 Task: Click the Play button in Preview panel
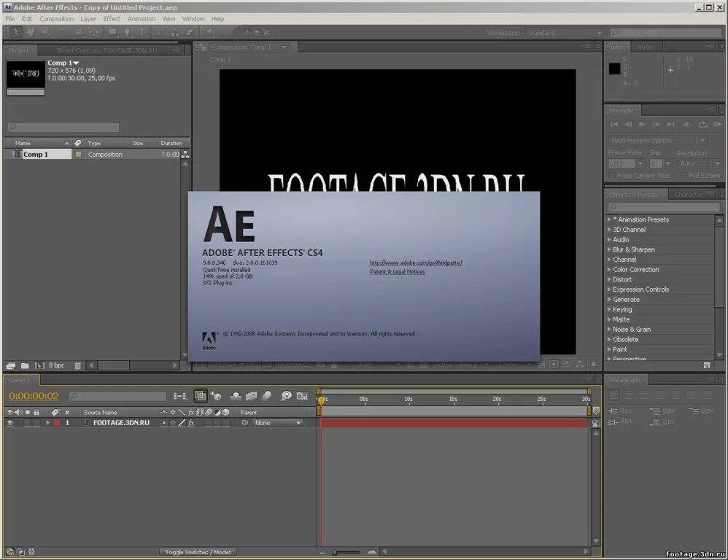tap(642, 125)
